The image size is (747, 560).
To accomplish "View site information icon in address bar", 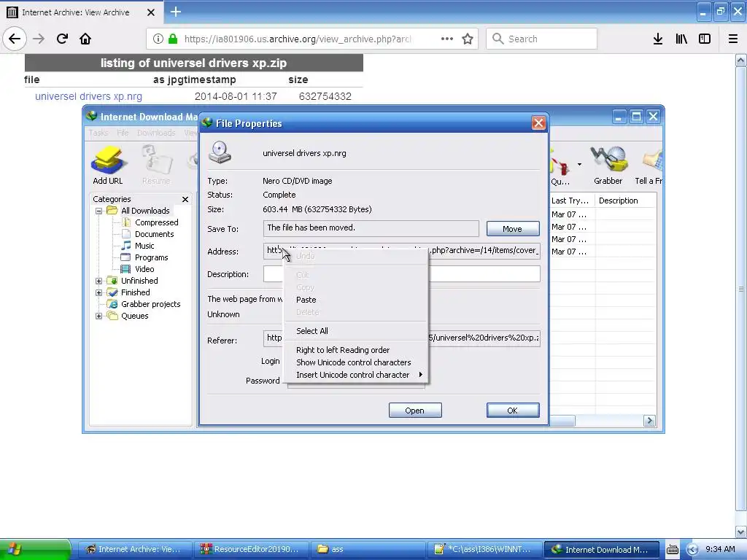I will tap(158, 39).
